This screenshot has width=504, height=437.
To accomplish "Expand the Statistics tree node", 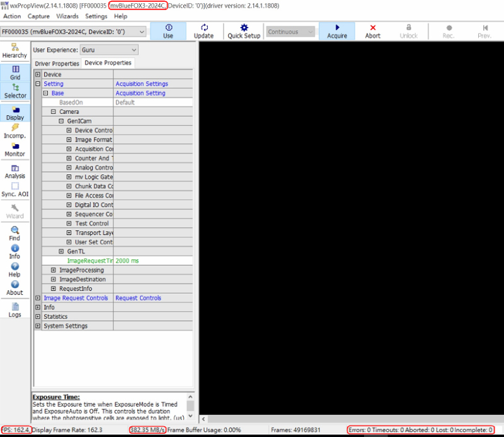I will coord(38,317).
